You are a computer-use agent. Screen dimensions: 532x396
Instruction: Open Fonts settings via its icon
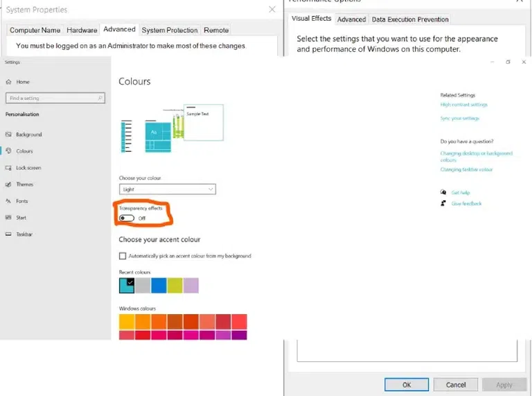pos(9,201)
